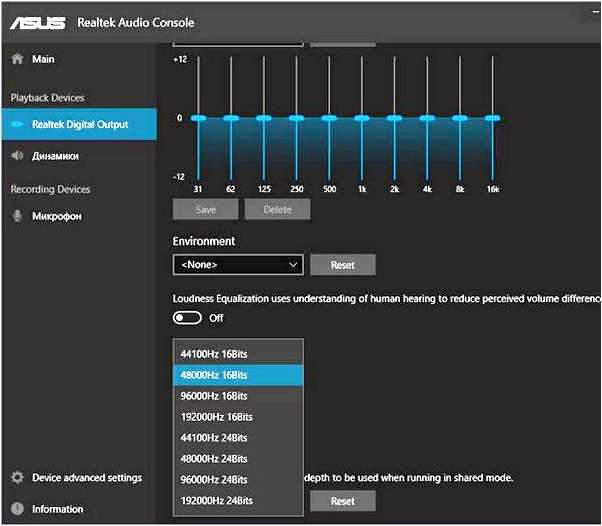This screenshot has height=526, width=602.
Task: Click the Микрофон microphone icon
Action: tap(17, 216)
